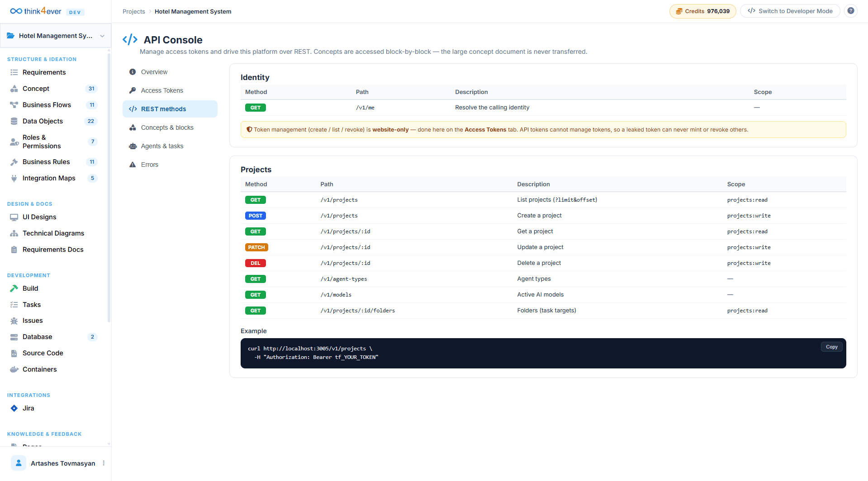Screen dimensions: 868x481
Task: Click the 'Update a project' description
Action: click(x=541, y=247)
